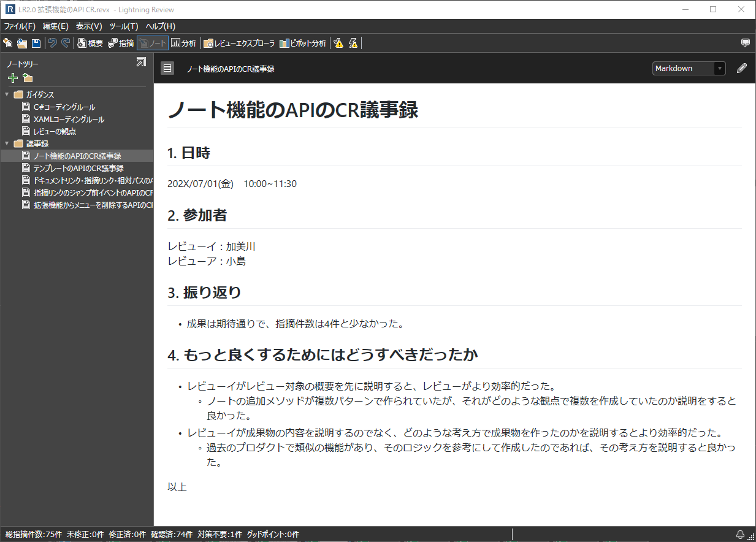Click the warning triangle lightning icon
Image resolution: width=756 pixels, height=542 pixels.
pyautogui.click(x=353, y=43)
